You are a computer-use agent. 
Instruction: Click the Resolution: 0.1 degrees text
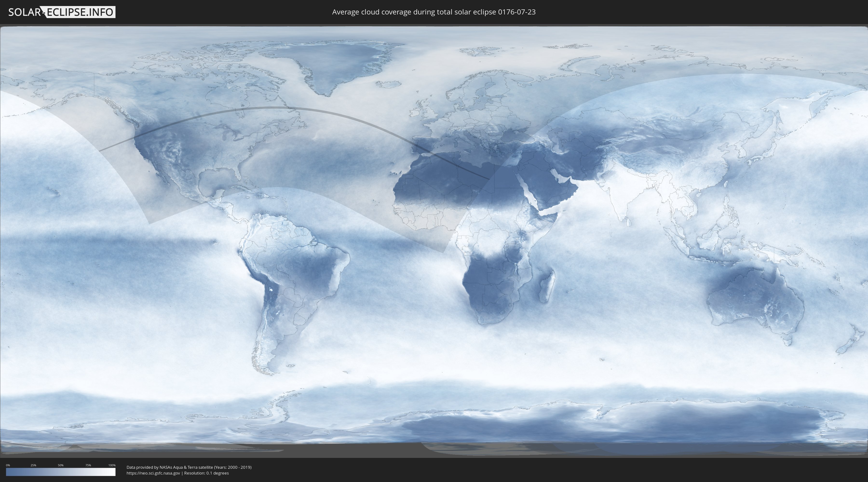point(206,473)
